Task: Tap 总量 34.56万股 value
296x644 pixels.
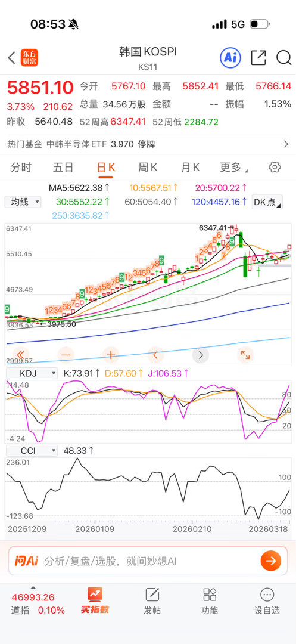Action: 124,104
